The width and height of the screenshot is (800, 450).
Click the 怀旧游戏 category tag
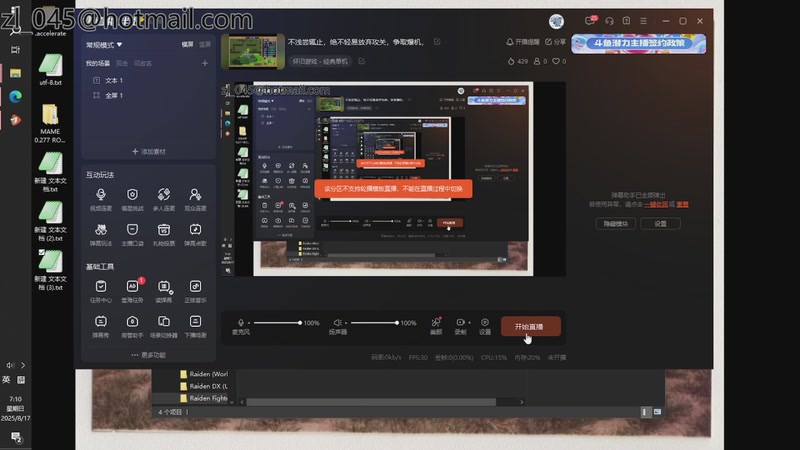(320, 61)
